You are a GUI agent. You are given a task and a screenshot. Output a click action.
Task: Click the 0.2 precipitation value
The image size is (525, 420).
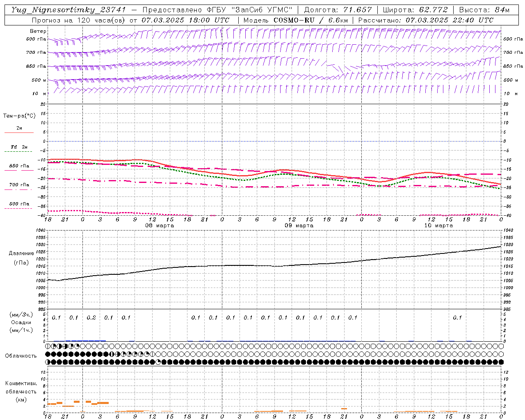[91, 317]
